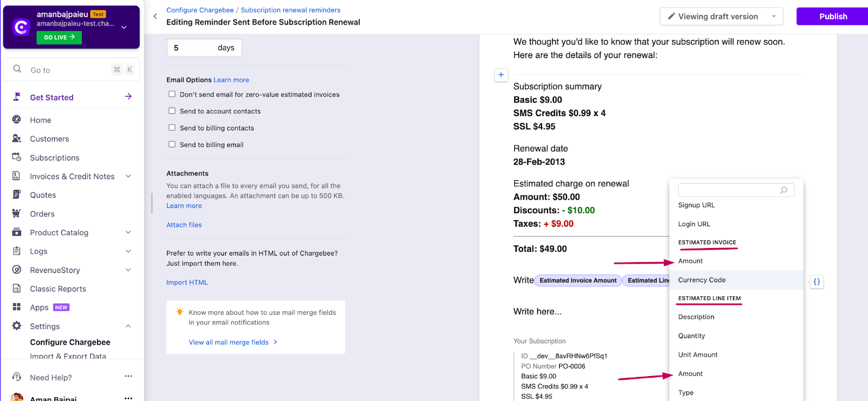The image size is (868, 401).
Task: Open the Need Help three-dots menu
Action: click(128, 377)
